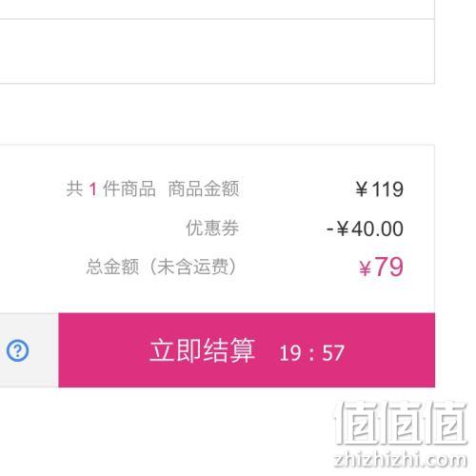
Task: Click the 共 1 件商品 item count text
Action: click(110, 188)
